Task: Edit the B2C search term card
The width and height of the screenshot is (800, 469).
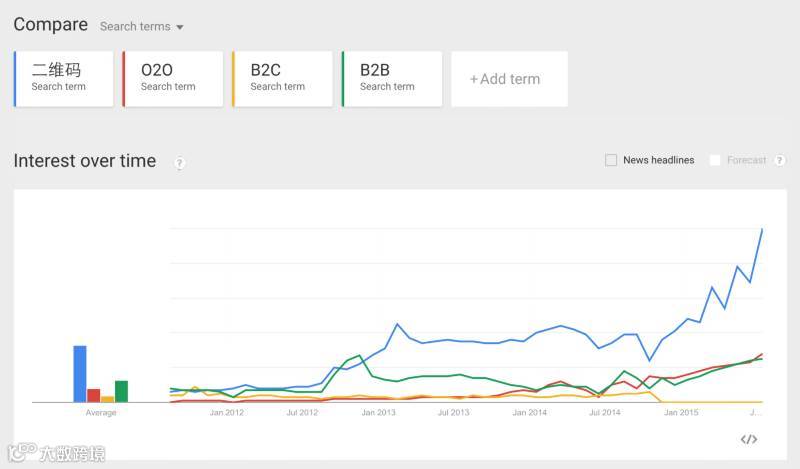Action: tap(282, 78)
